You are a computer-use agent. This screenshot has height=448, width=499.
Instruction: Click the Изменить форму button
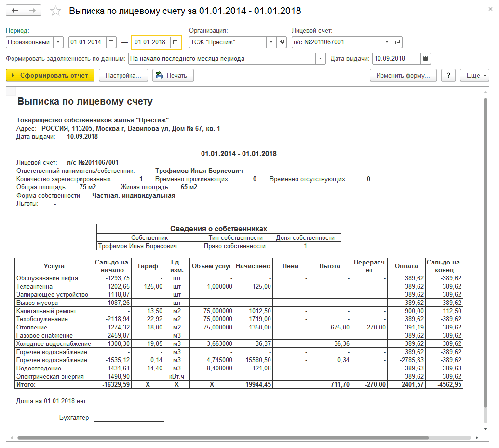click(403, 76)
